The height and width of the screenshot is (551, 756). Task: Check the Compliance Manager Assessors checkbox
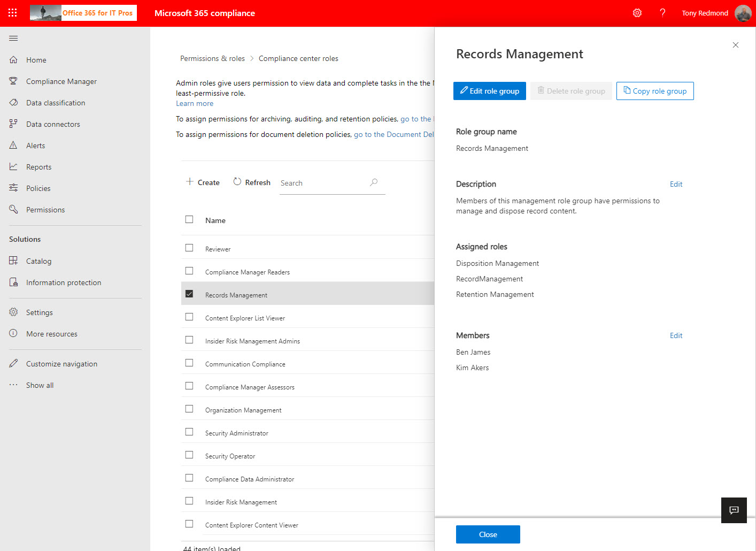click(x=189, y=386)
